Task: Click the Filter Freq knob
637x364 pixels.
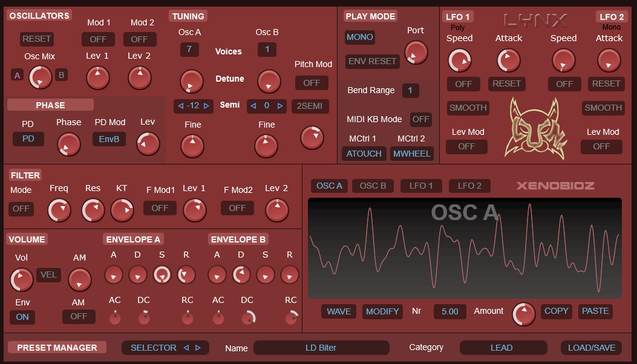Action: (59, 210)
